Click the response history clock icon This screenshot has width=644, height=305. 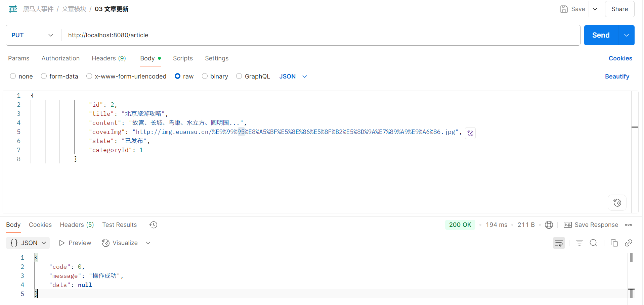pos(153,225)
